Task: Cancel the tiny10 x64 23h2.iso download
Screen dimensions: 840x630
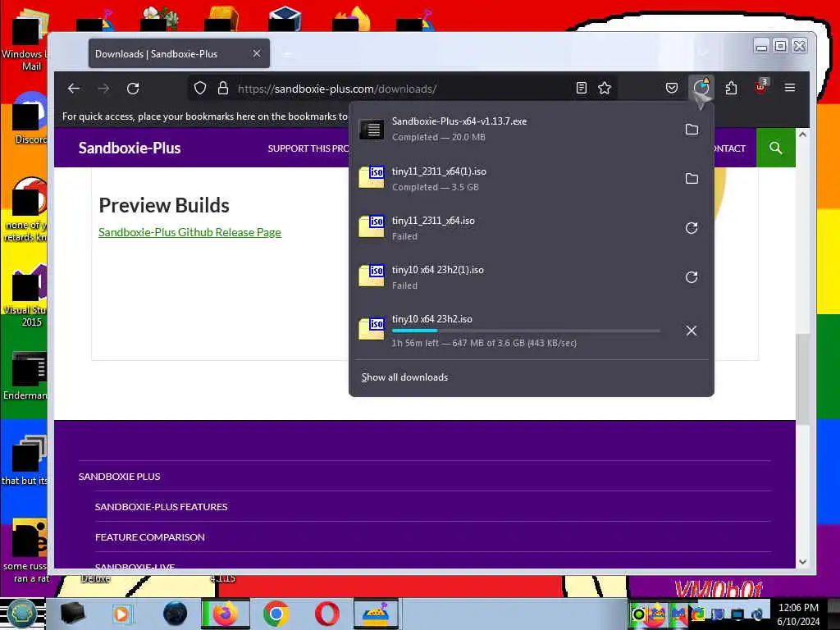Action: point(692,331)
